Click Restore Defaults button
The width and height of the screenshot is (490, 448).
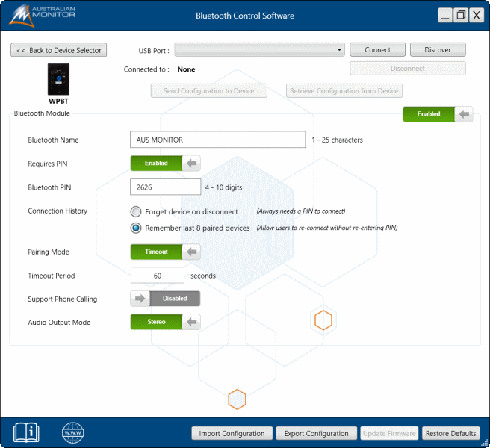coord(450,433)
